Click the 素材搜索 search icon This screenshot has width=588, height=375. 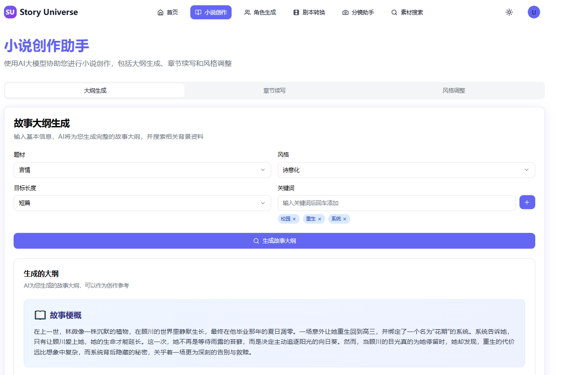[x=394, y=12]
